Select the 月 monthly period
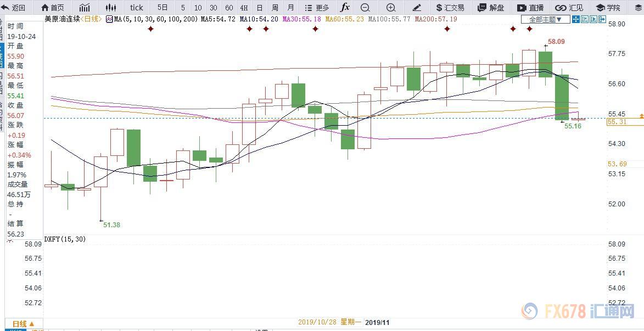Viewport: 644px width, 331px height. tap(290, 7)
